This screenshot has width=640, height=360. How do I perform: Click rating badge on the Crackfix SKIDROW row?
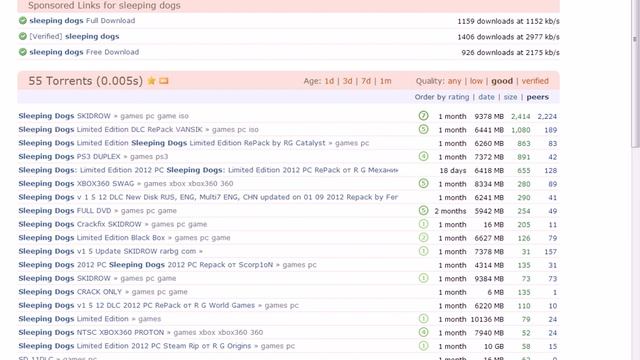click(x=424, y=224)
